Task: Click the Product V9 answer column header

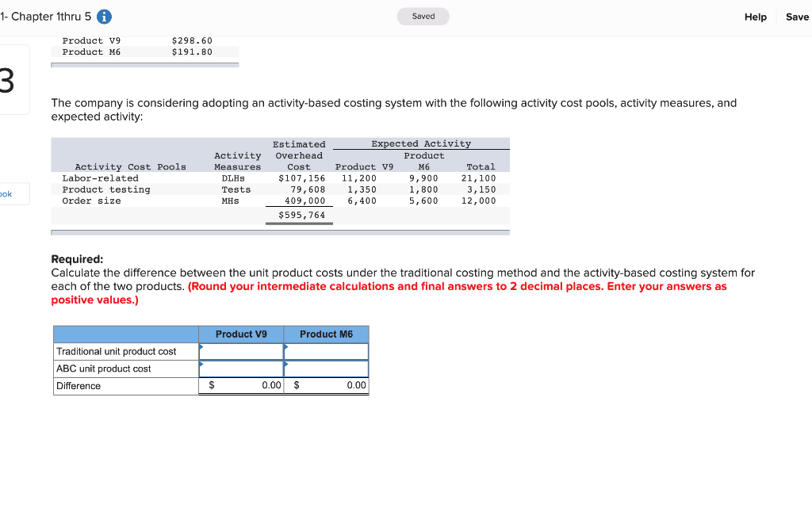Action: (241, 334)
